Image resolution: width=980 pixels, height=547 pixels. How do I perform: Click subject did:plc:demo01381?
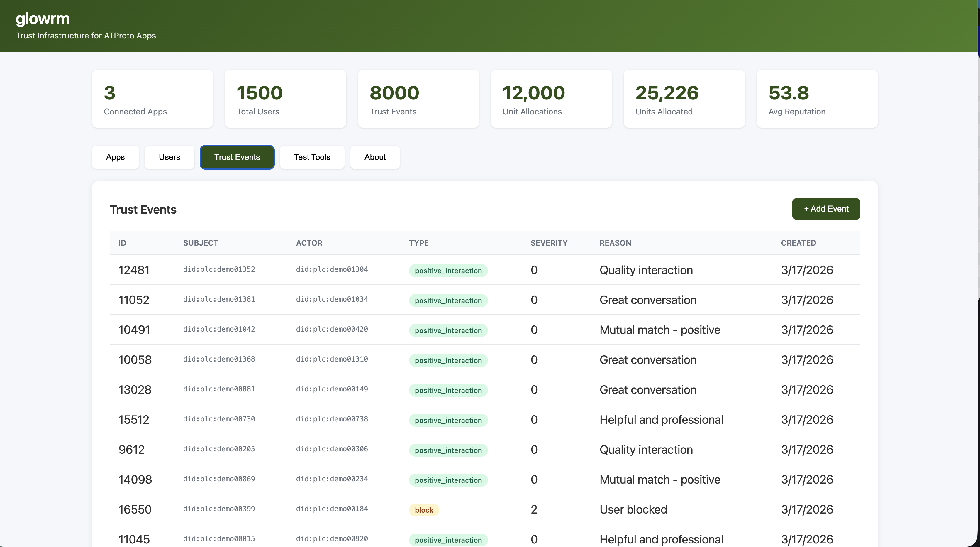tap(219, 299)
